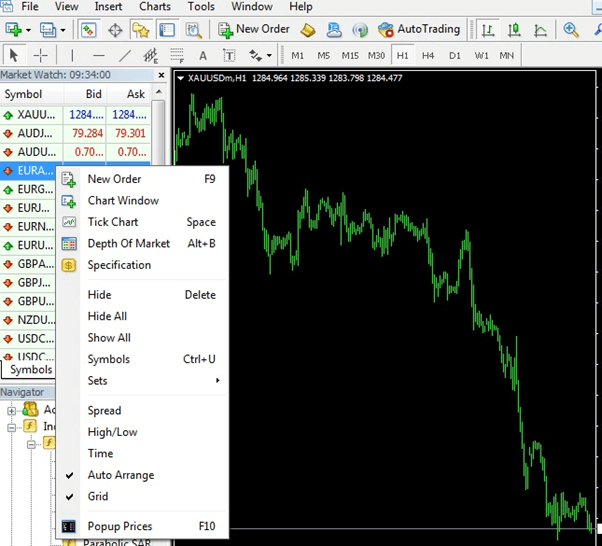This screenshot has height=546, width=602.
Task: Toggle the Terminal panel icon
Action: (167, 30)
